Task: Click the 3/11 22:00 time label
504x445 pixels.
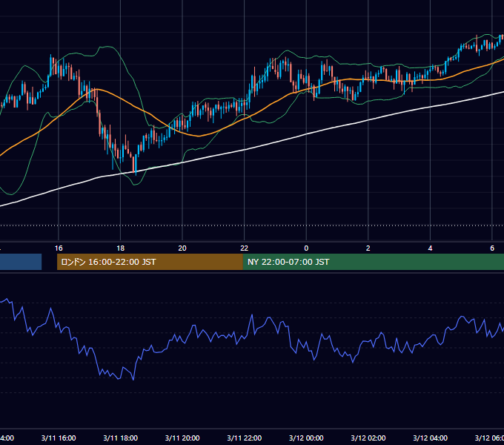Action: (245, 438)
